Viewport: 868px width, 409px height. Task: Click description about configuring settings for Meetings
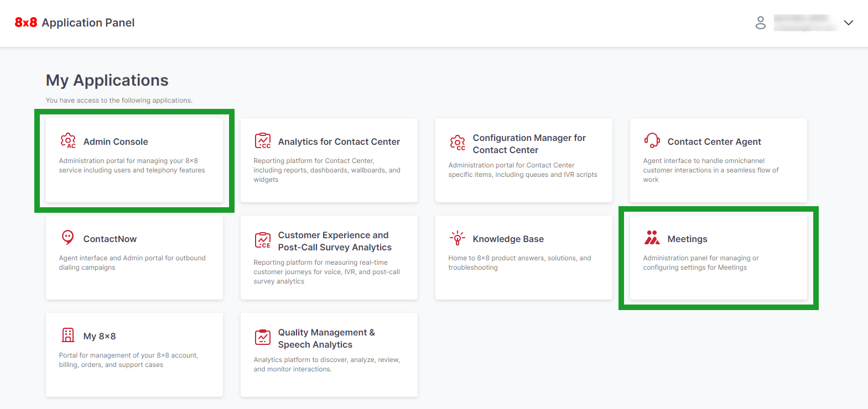701,263
